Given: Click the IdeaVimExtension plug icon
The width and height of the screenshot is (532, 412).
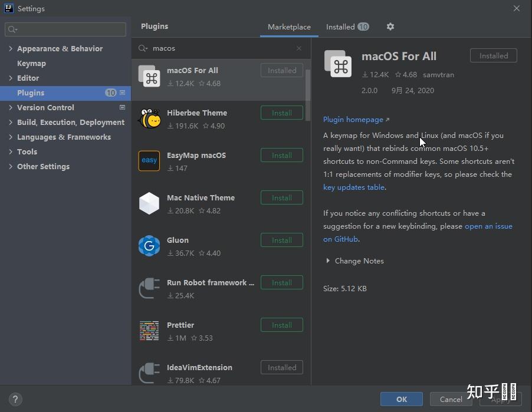Looking at the screenshot, I should coord(149,373).
